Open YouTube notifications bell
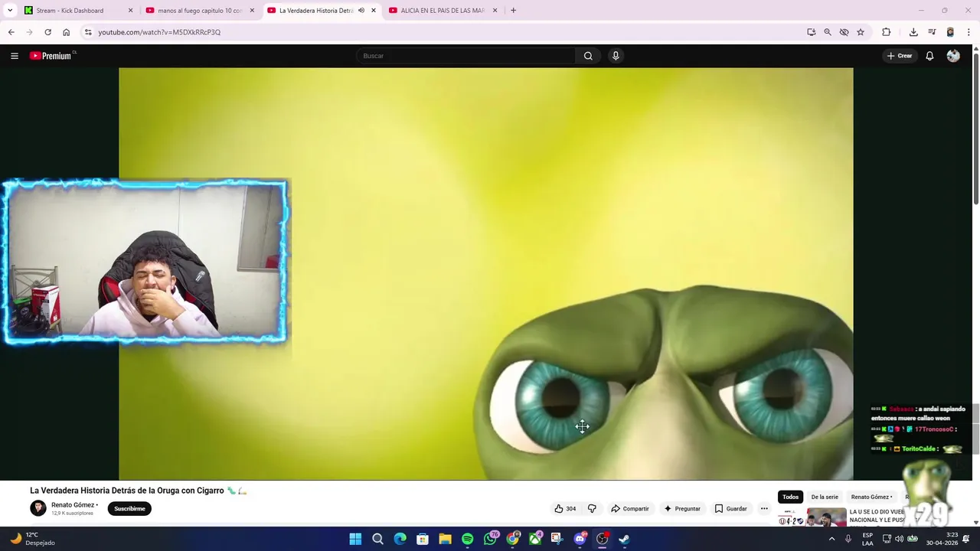The image size is (980, 551). [929, 56]
